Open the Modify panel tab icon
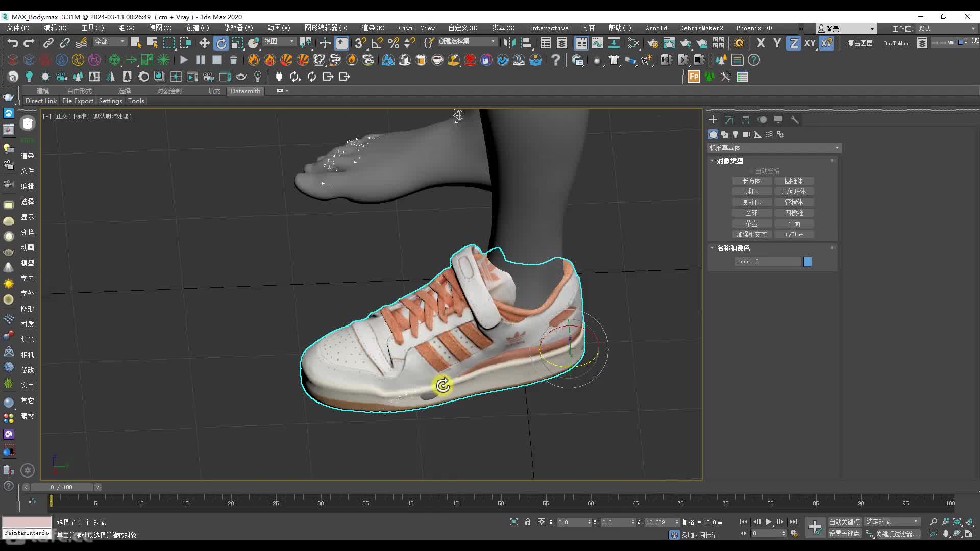 coord(729,119)
